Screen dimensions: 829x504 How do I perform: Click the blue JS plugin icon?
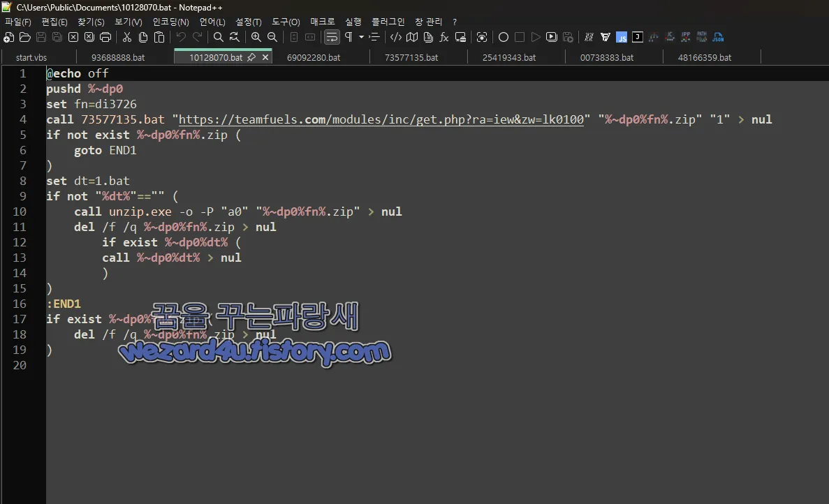[622, 37]
